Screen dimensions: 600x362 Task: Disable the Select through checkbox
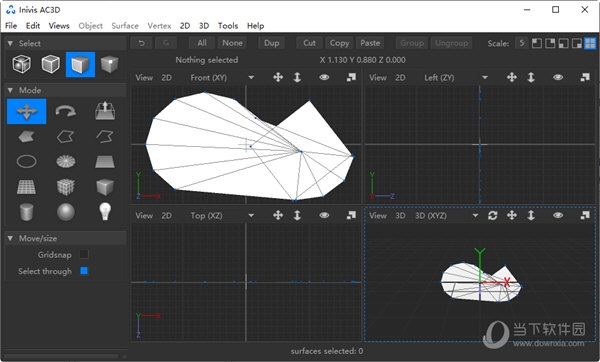coord(84,271)
